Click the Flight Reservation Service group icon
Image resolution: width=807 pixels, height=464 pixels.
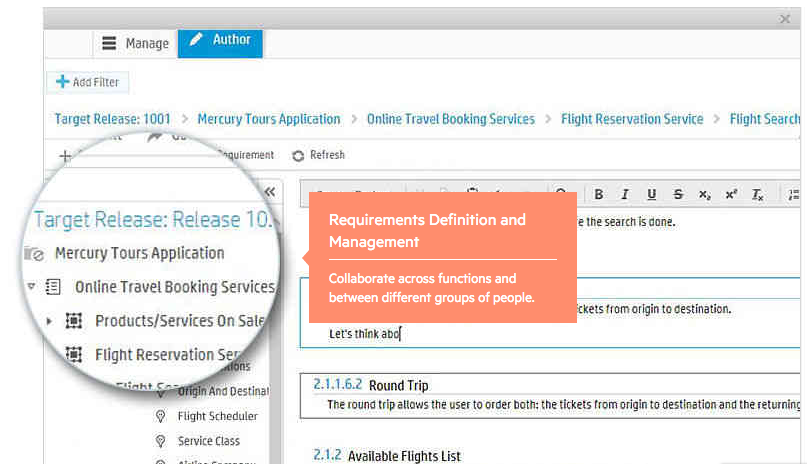[x=74, y=354]
